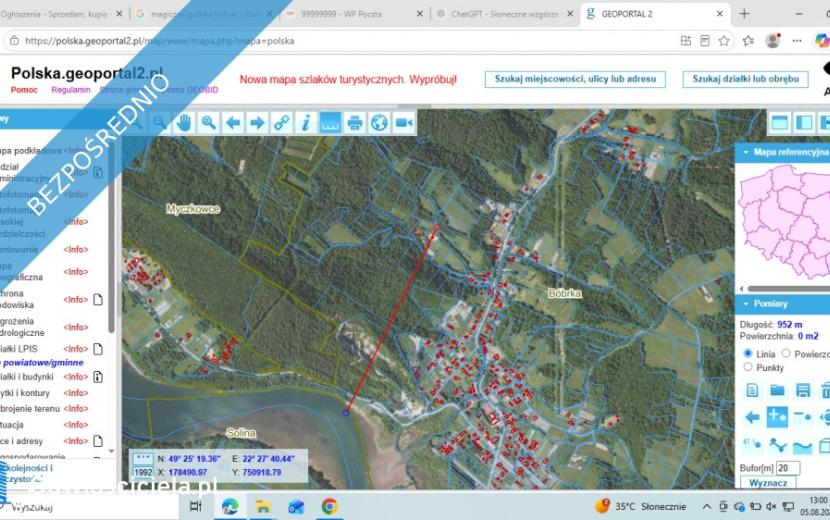Viewport: 830px width, 520px height.
Task: Go to previous map view arrow
Action: [x=233, y=123]
